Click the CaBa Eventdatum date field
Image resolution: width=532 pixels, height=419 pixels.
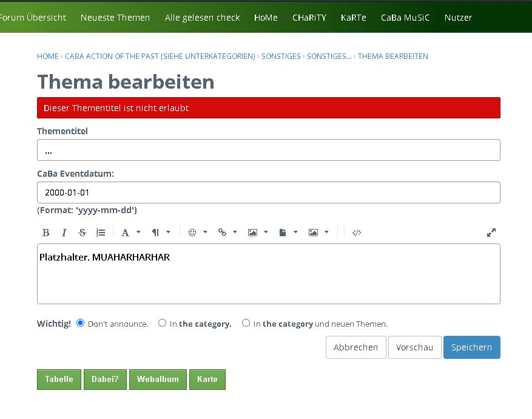pos(268,192)
